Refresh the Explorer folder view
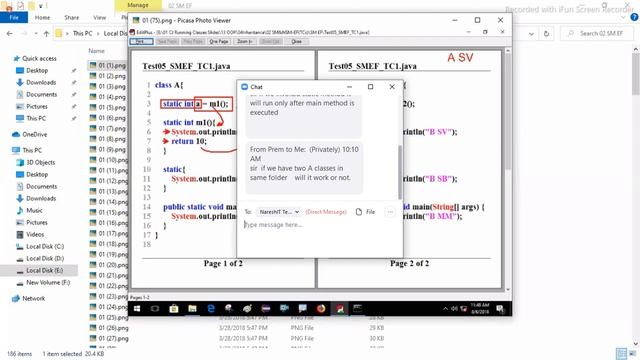640x360 pixels. [546, 34]
